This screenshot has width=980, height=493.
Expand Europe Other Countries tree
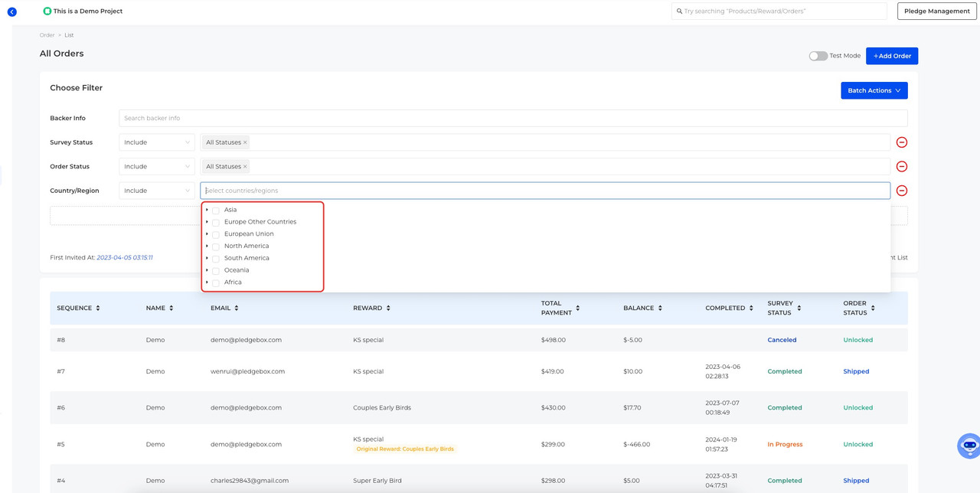click(x=207, y=222)
